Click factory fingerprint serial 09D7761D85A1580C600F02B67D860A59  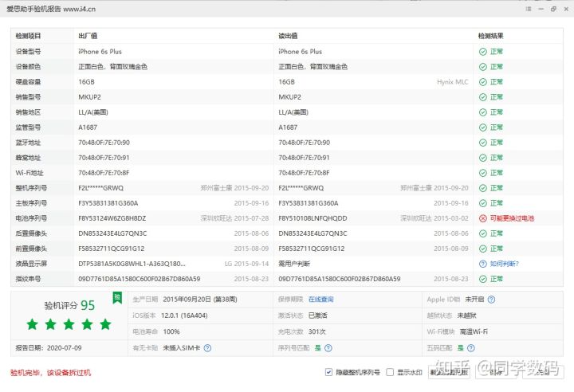139,279
